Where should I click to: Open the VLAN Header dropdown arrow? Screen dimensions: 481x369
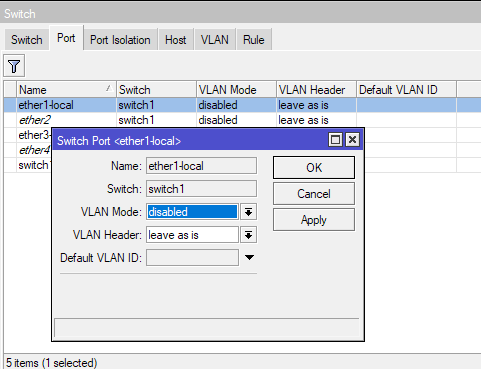coord(248,235)
